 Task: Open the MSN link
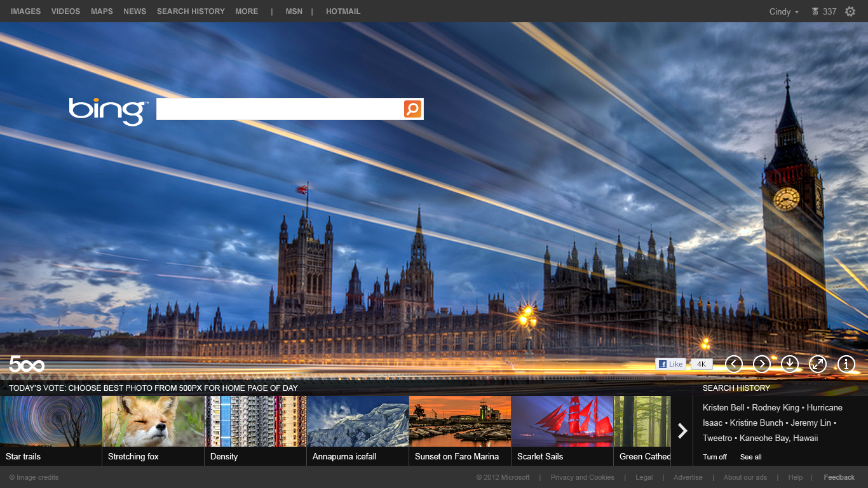tap(294, 11)
